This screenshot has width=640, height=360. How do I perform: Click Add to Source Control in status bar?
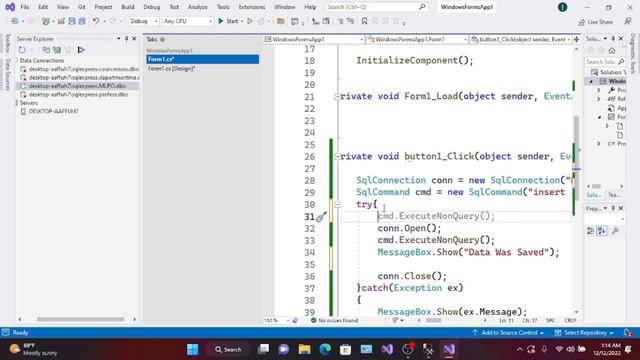pos(508,333)
